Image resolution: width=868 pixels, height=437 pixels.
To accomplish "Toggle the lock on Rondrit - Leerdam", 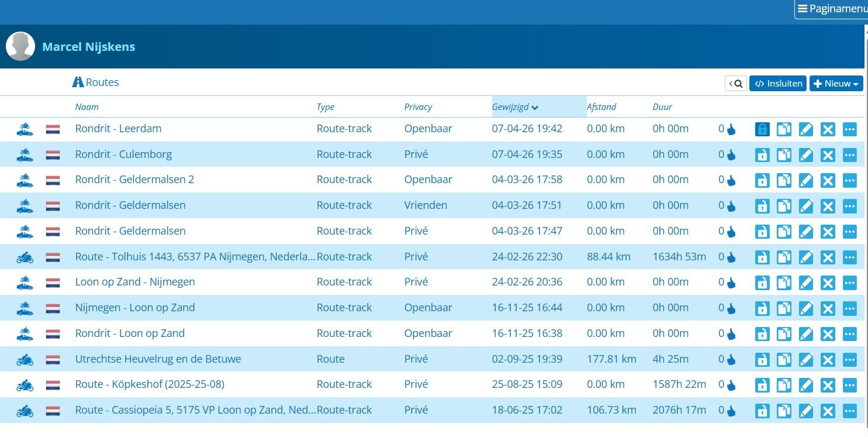I will [762, 129].
